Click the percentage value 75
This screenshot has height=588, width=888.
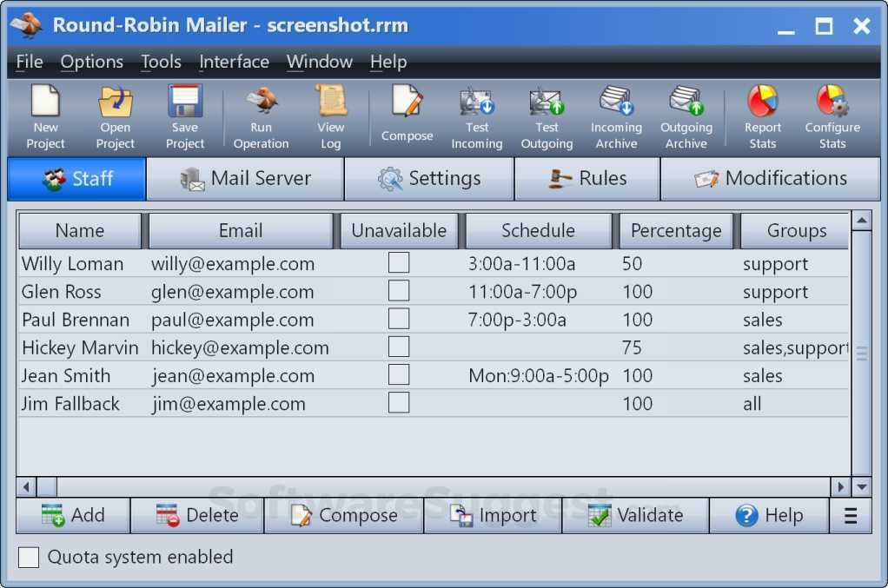click(632, 347)
